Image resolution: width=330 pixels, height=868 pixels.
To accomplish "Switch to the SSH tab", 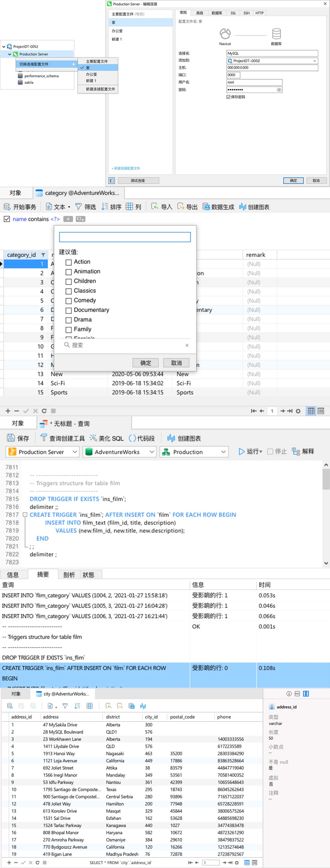I will pyautogui.click(x=246, y=13).
